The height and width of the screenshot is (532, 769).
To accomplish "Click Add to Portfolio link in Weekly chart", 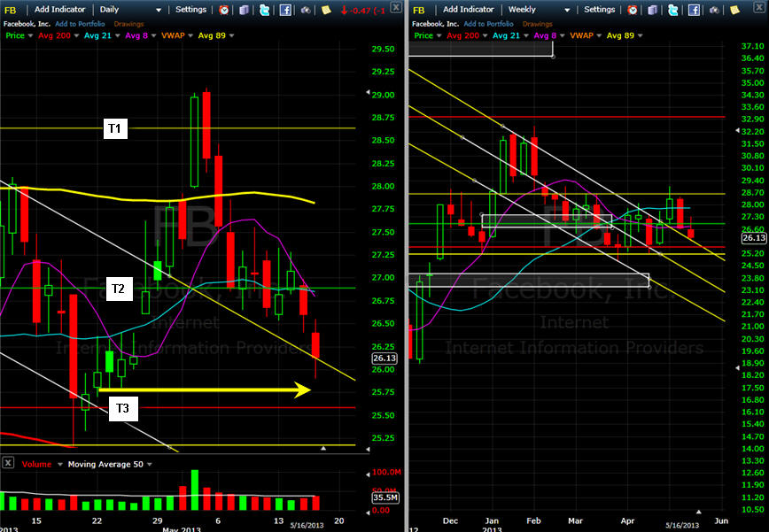I will [488, 24].
